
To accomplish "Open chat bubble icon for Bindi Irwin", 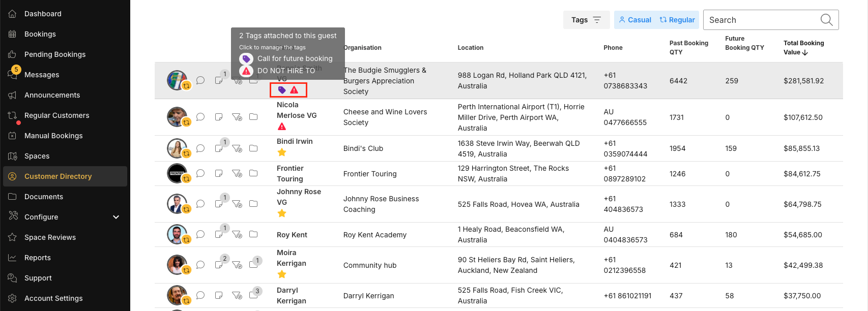I will click(x=200, y=148).
